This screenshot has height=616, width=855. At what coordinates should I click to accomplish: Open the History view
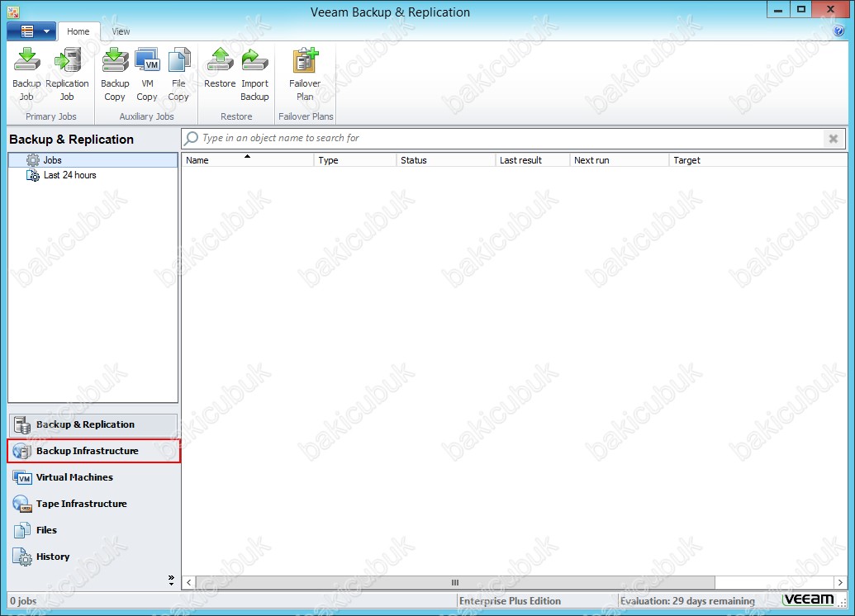[93, 557]
